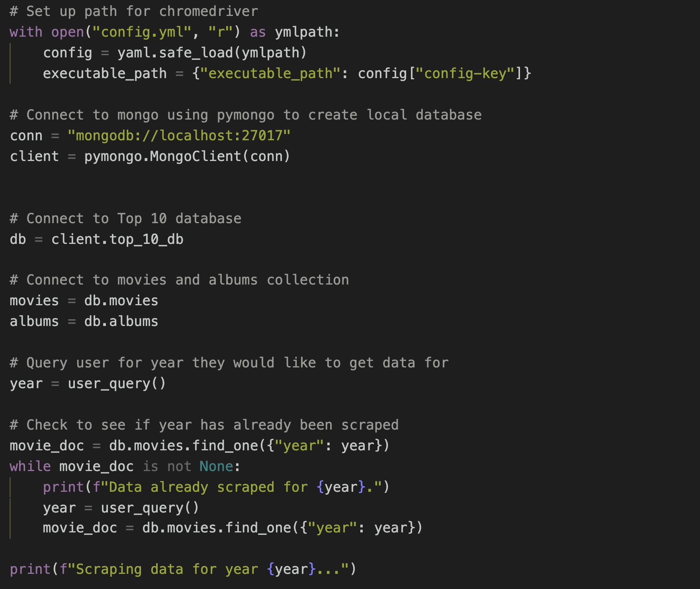Click the comment '# Query user for year...'

(x=229, y=363)
